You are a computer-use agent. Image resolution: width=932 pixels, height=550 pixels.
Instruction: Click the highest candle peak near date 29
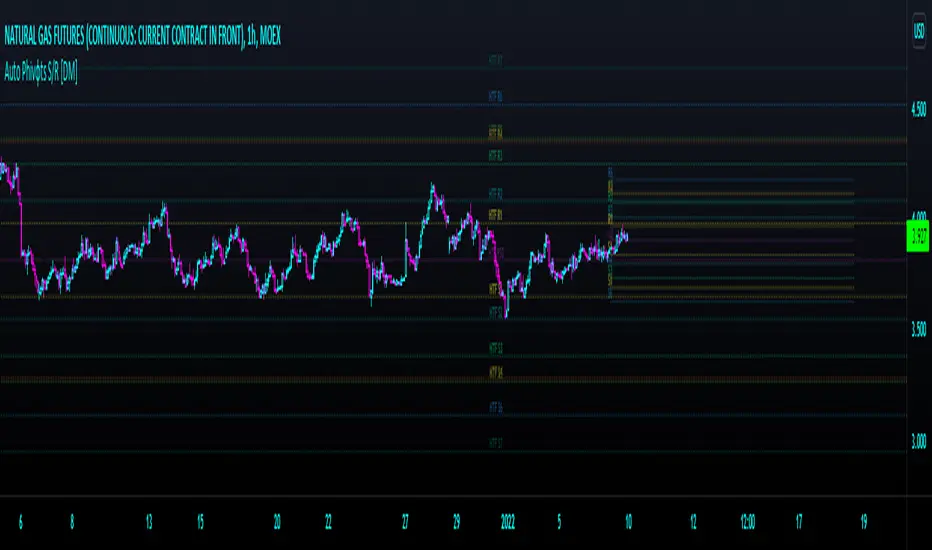pos(433,187)
